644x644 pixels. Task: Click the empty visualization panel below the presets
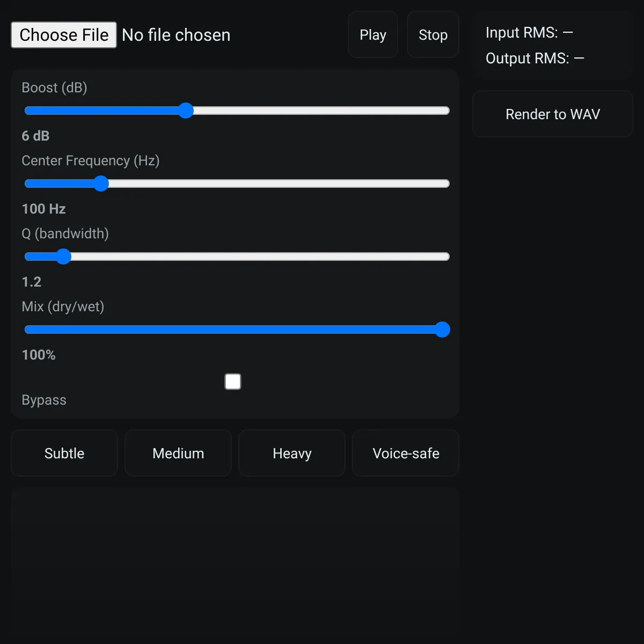235,566
